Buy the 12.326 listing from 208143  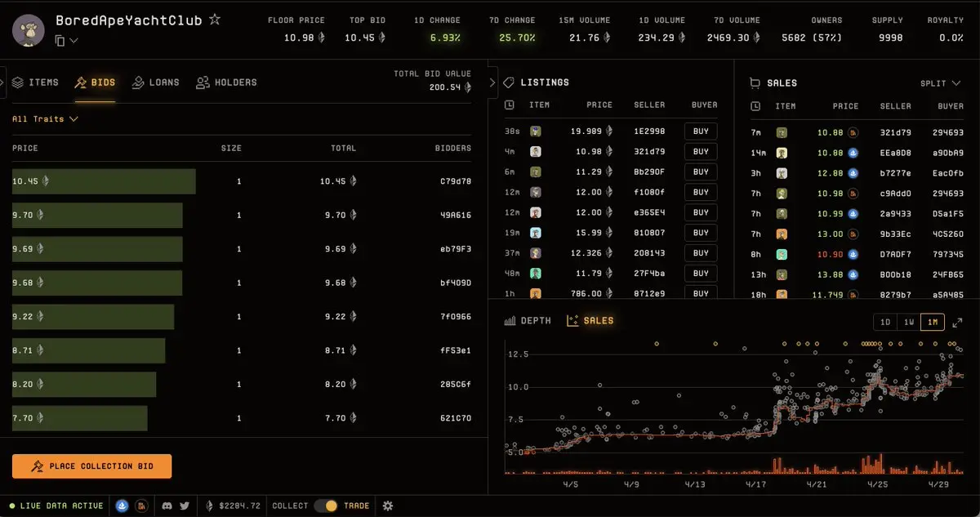pos(701,253)
